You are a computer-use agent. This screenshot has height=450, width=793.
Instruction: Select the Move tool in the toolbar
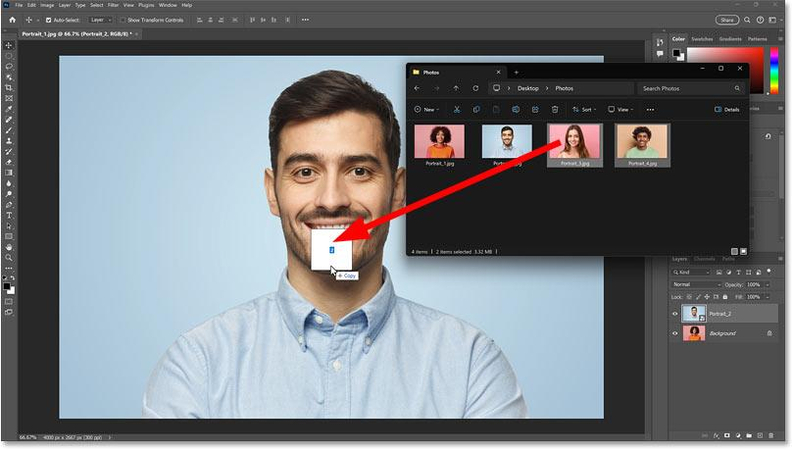[x=9, y=45]
